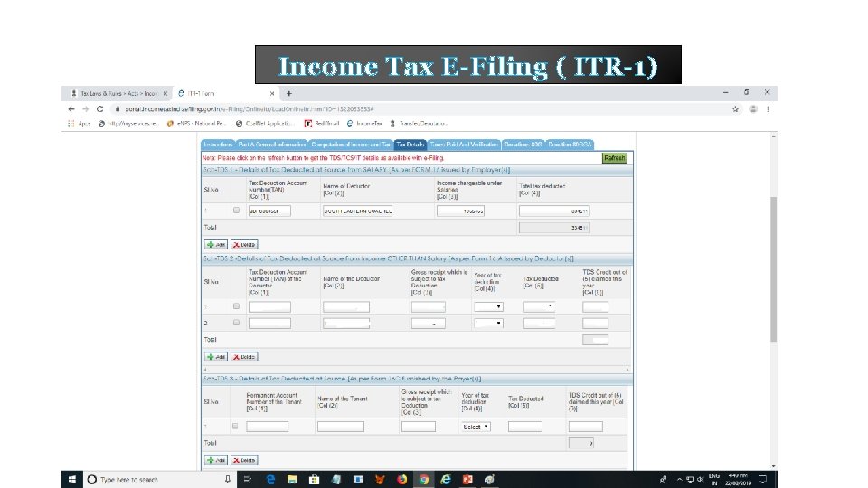This screenshot has height=488, width=868.
Task: Open Year of tax deduction dropdown, TDS 2 row 2
Action: coord(488,324)
